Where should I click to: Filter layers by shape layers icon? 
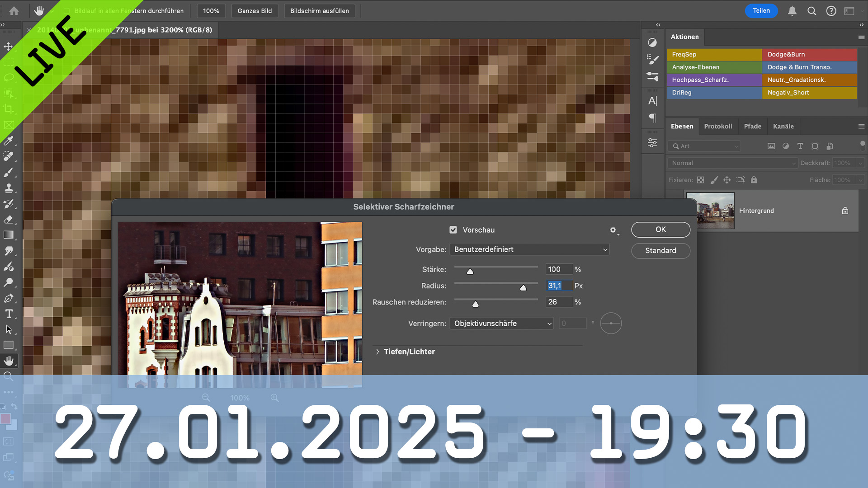click(815, 146)
